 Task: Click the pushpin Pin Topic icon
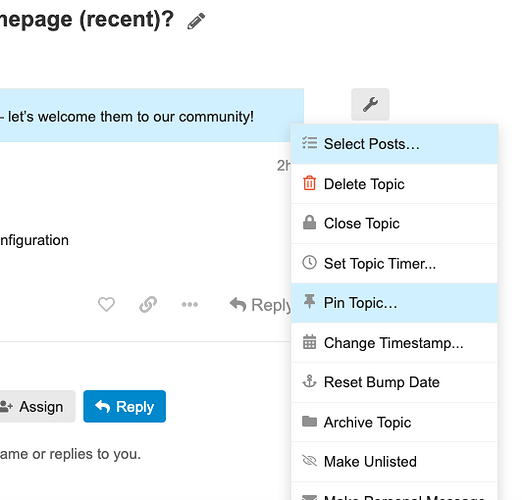pyautogui.click(x=309, y=302)
